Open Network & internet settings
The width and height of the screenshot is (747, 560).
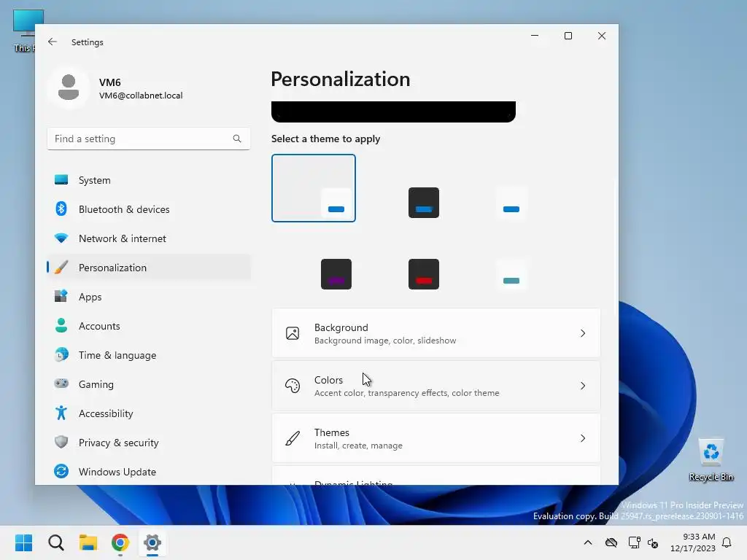149,238
